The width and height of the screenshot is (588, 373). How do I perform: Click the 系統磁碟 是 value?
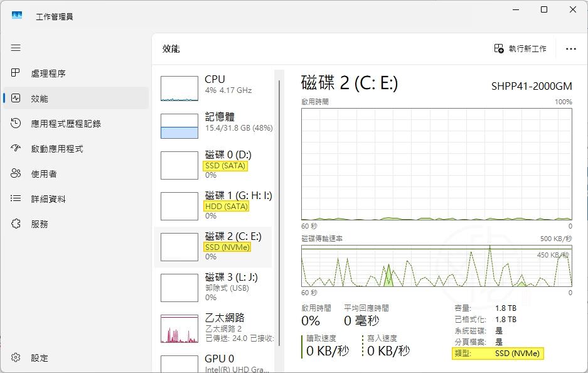coord(499,330)
